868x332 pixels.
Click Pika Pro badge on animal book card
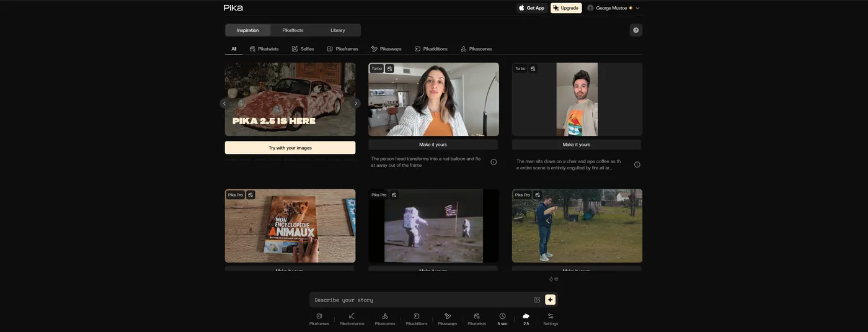(236, 195)
